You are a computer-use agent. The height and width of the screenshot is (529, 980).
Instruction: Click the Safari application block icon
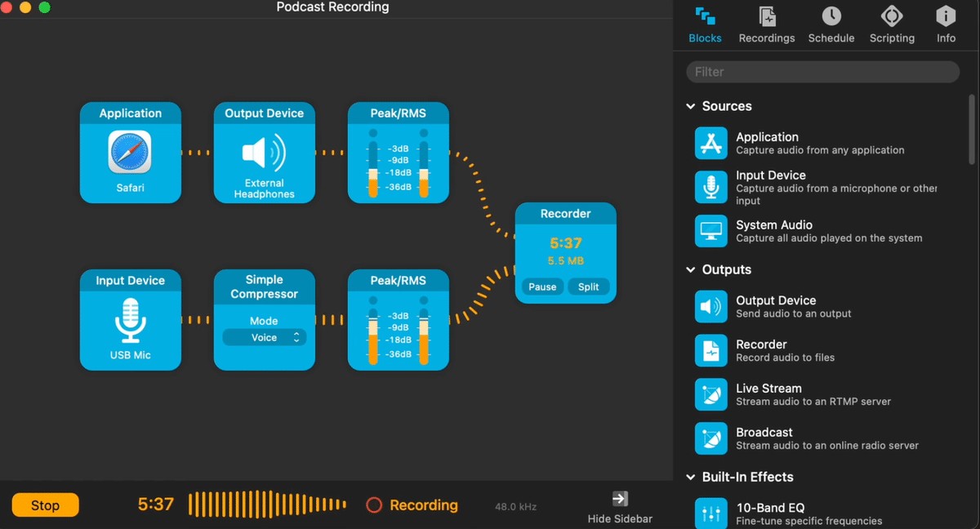pyautogui.click(x=130, y=153)
